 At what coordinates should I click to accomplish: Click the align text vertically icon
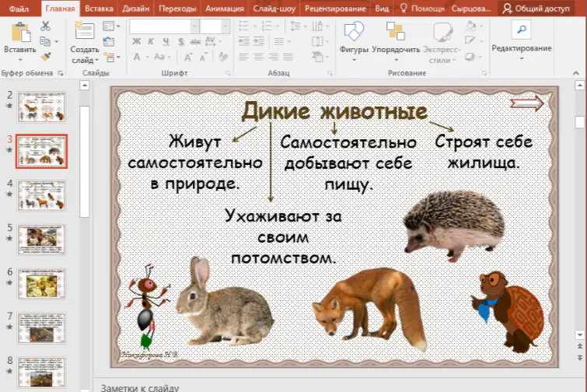pyautogui.click(x=317, y=41)
